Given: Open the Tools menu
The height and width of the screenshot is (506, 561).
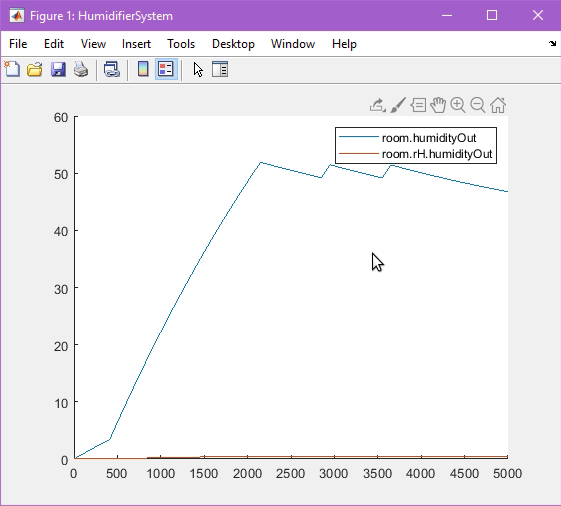Looking at the screenshot, I should pos(181,44).
